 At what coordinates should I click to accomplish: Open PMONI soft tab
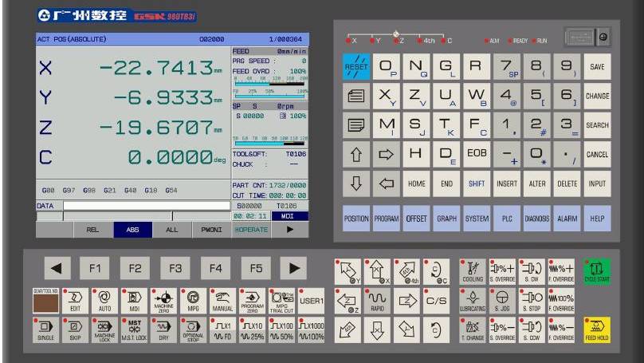(x=211, y=230)
